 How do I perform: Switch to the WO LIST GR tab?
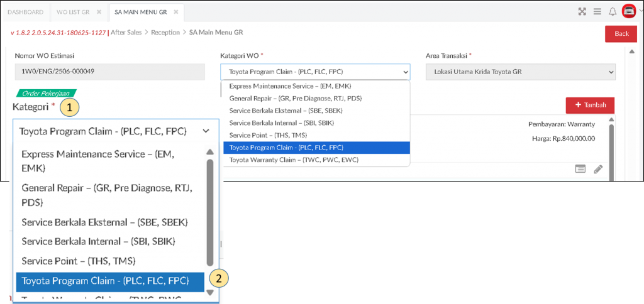click(73, 12)
